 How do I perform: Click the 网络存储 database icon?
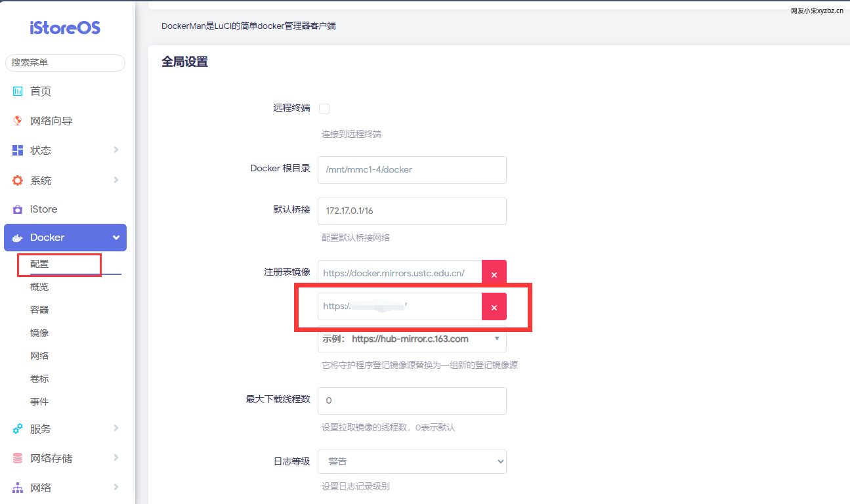coord(18,458)
